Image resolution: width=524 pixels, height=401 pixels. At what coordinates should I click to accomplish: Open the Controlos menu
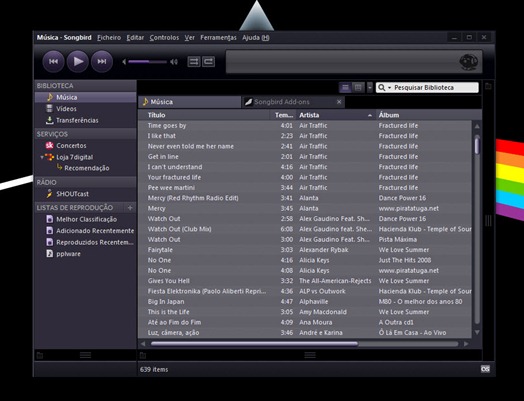tap(164, 37)
